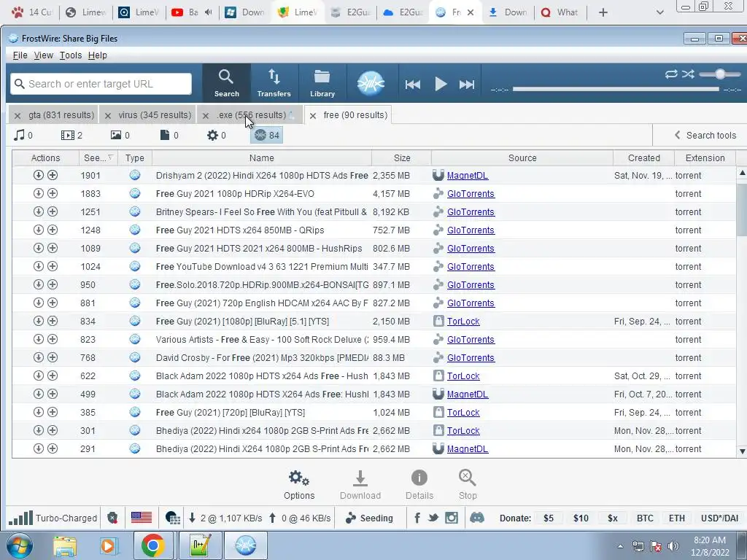Open TorLock link for Free Guy (2021) [1080p] BluRay
Screen dimensions: 747x560
[x=463, y=322]
